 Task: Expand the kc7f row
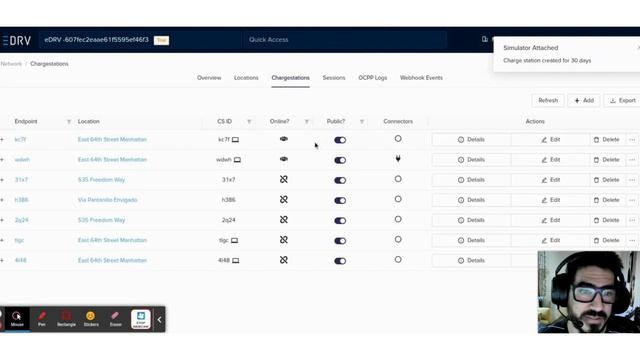[2, 140]
